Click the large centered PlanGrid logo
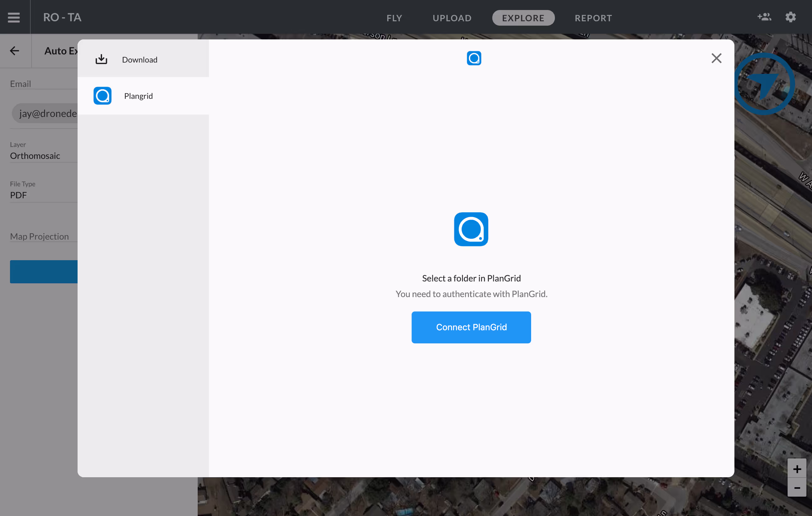Screen dimensions: 812x516 pyautogui.click(x=471, y=229)
